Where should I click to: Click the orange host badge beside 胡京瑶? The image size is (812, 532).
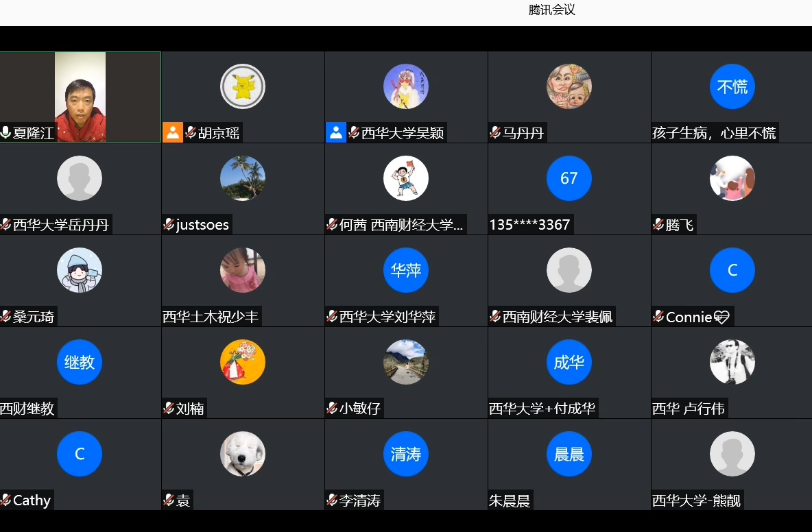point(172,132)
